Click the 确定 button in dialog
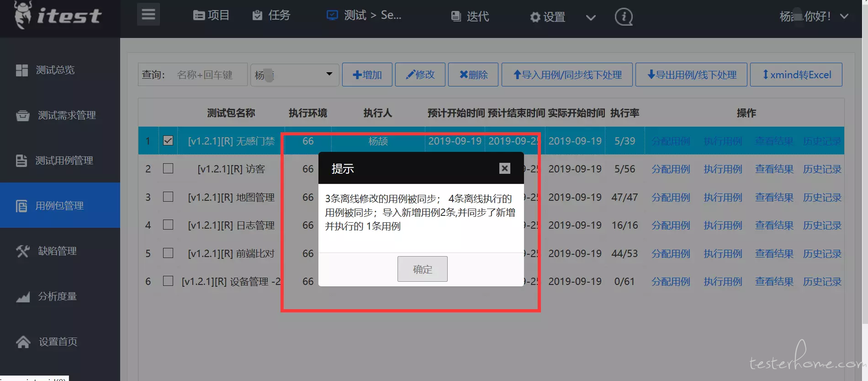868x381 pixels. click(x=423, y=269)
